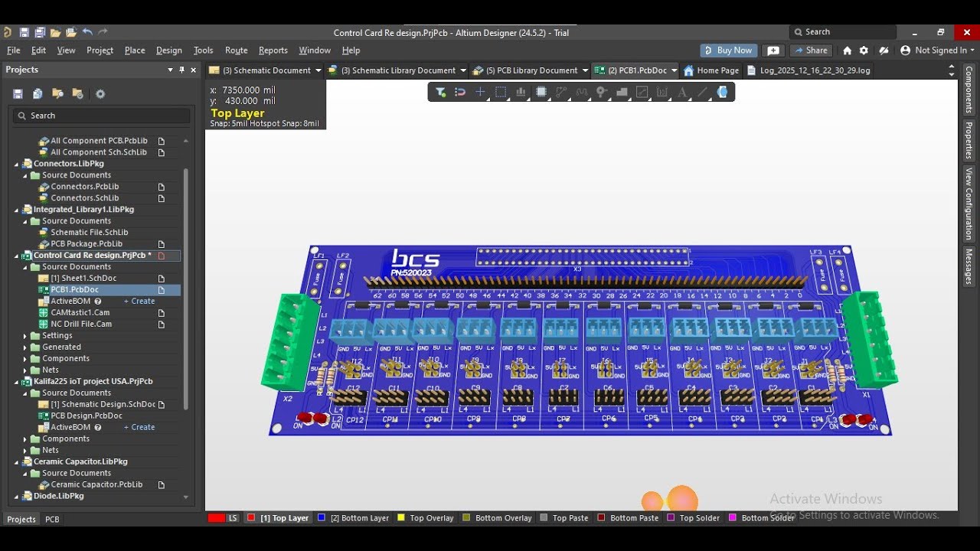Click the redo arrow in title bar
The width and height of the screenshot is (980, 551).
103,32
